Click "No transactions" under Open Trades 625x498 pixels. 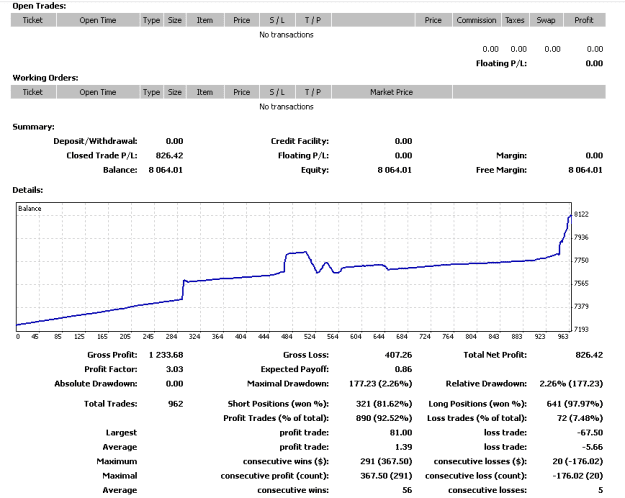click(286, 35)
